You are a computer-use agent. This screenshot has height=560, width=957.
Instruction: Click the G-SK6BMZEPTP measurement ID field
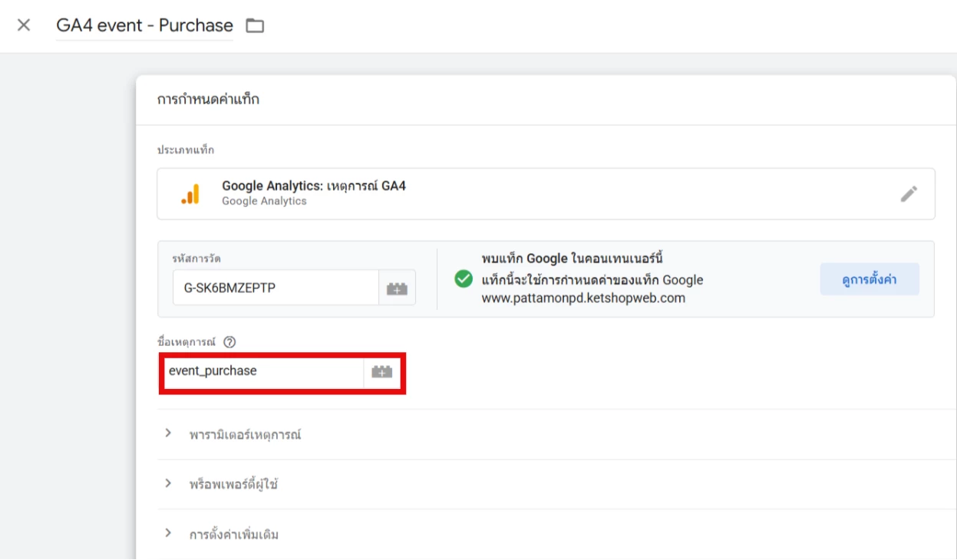point(276,288)
